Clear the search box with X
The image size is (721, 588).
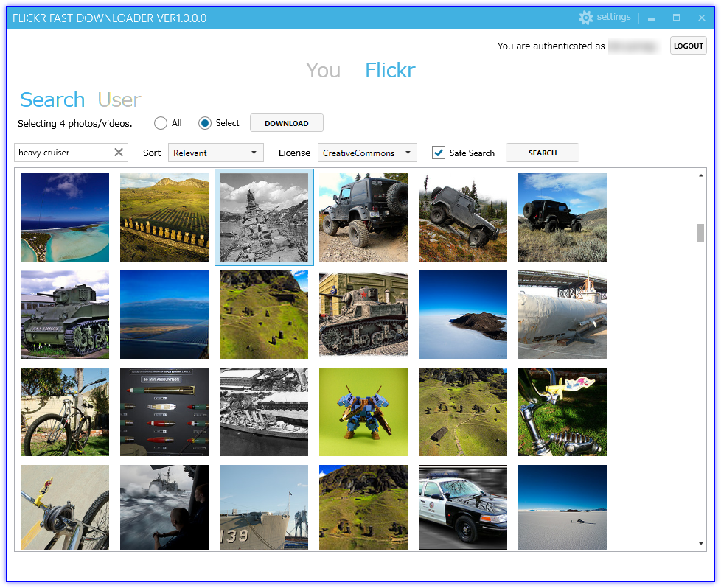[119, 153]
